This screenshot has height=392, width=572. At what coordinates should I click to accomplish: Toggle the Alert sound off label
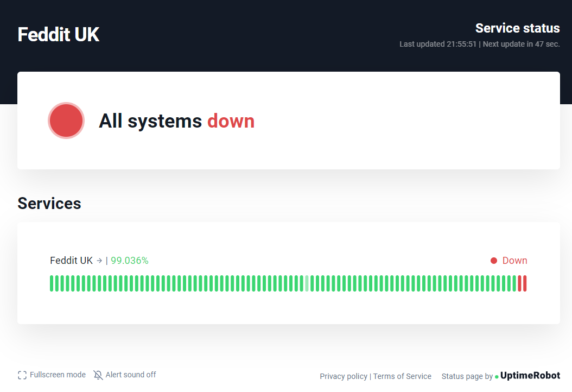point(131,375)
